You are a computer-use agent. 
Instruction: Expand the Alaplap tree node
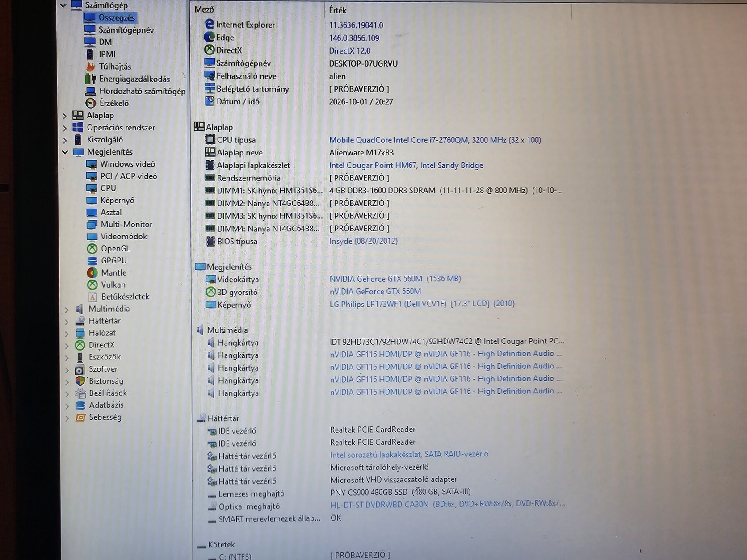pyautogui.click(x=65, y=116)
